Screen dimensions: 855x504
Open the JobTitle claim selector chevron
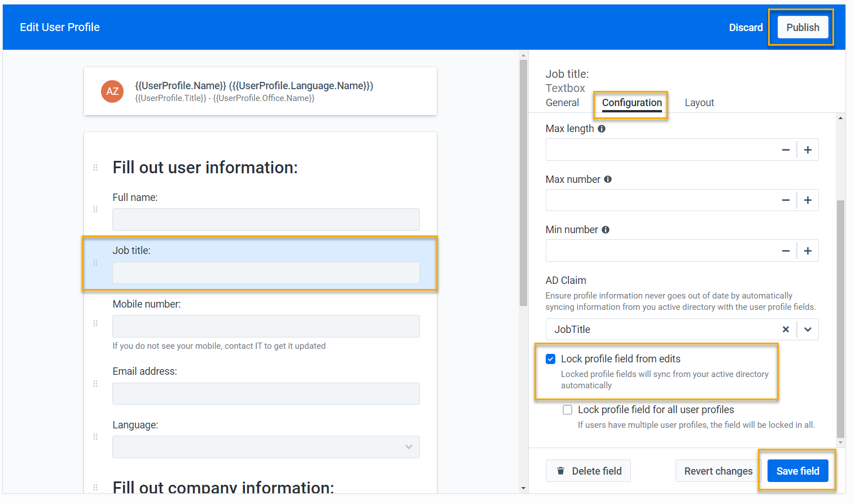coord(807,329)
